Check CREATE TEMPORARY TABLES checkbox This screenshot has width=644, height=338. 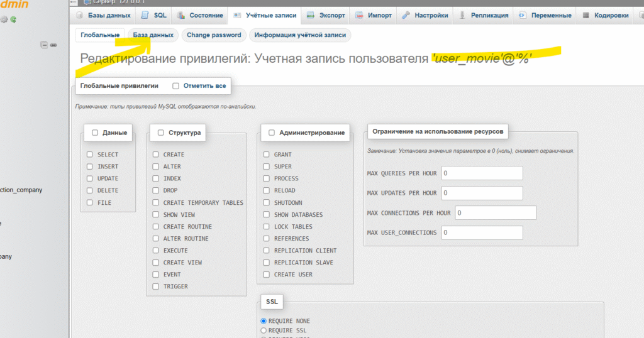pyautogui.click(x=156, y=202)
